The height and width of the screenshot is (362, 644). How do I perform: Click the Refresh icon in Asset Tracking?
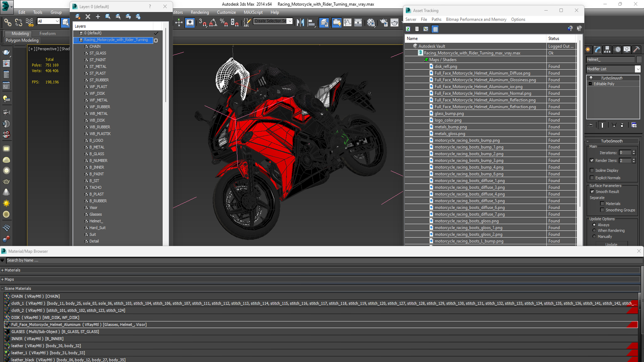pyautogui.click(x=408, y=29)
